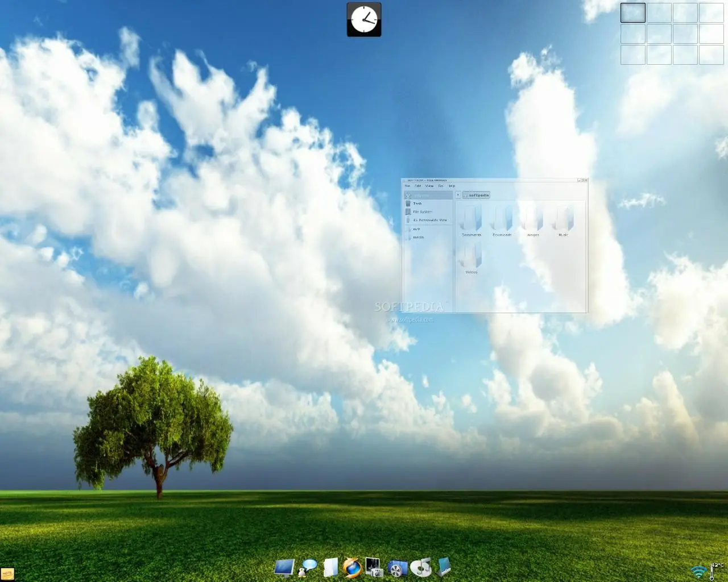
Task: Select the mnt bookmark in sidebar
Action: pos(428,229)
